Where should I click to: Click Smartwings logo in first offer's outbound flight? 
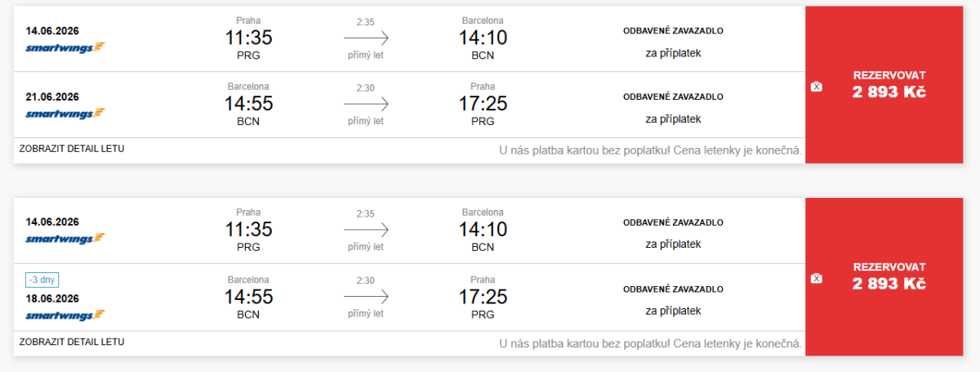tap(65, 47)
